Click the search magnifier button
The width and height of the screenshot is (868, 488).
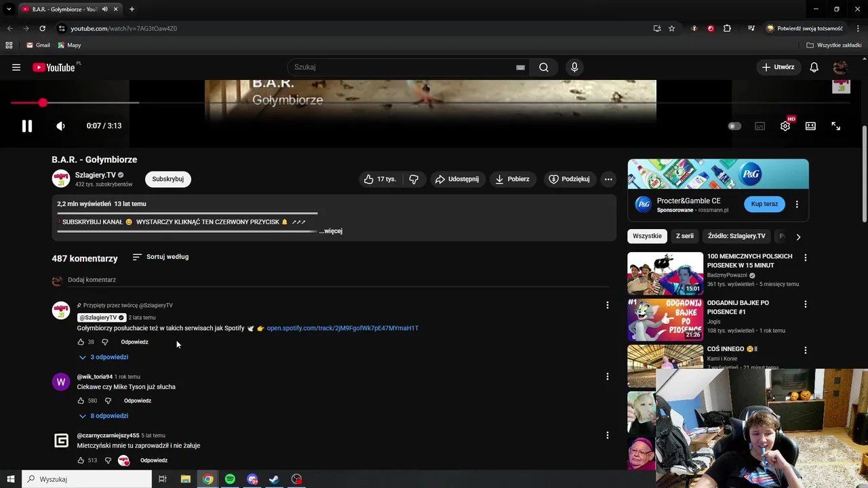pos(544,67)
